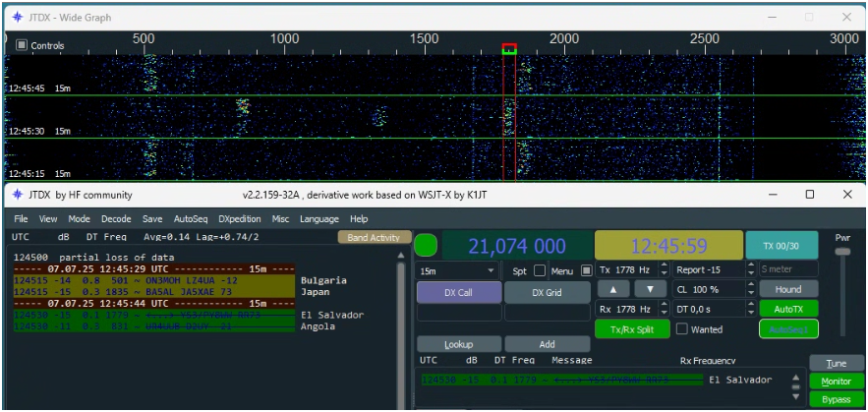868x412 pixels.
Task: Click the Band Activity scrollbar up arrow
Action: pos(401,256)
